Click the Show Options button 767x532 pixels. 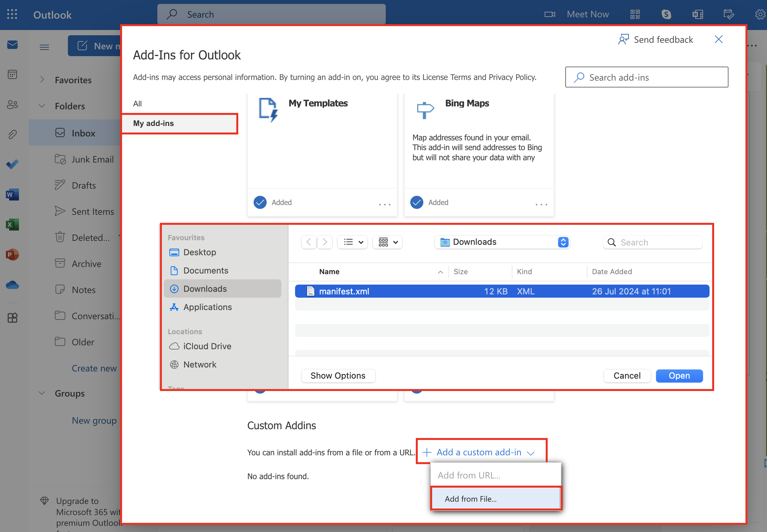pyautogui.click(x=338, y=376)
